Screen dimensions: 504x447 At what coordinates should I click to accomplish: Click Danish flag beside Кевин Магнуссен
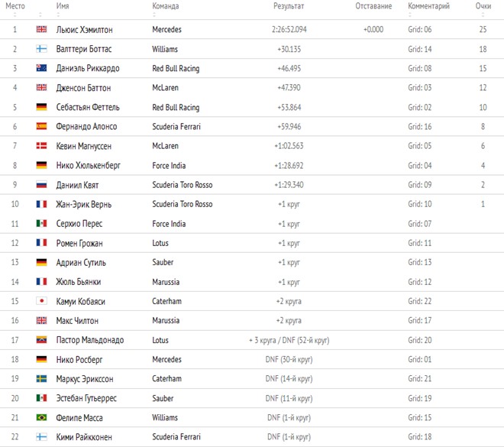(41, 146)
